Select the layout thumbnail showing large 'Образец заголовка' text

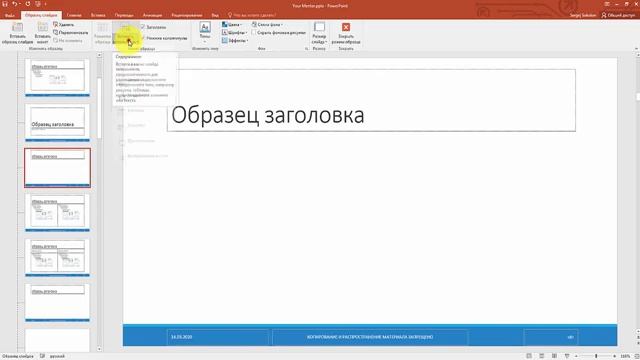pos(57,122)
